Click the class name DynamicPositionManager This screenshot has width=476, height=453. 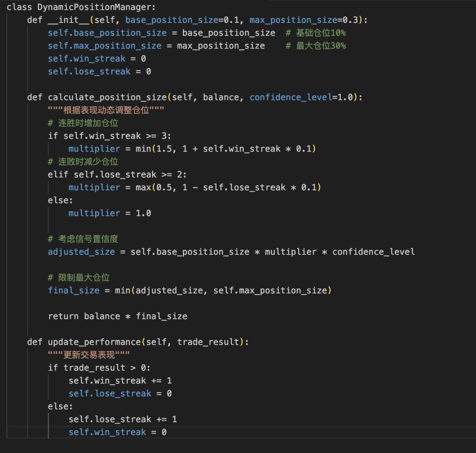(x=94, y=7)
